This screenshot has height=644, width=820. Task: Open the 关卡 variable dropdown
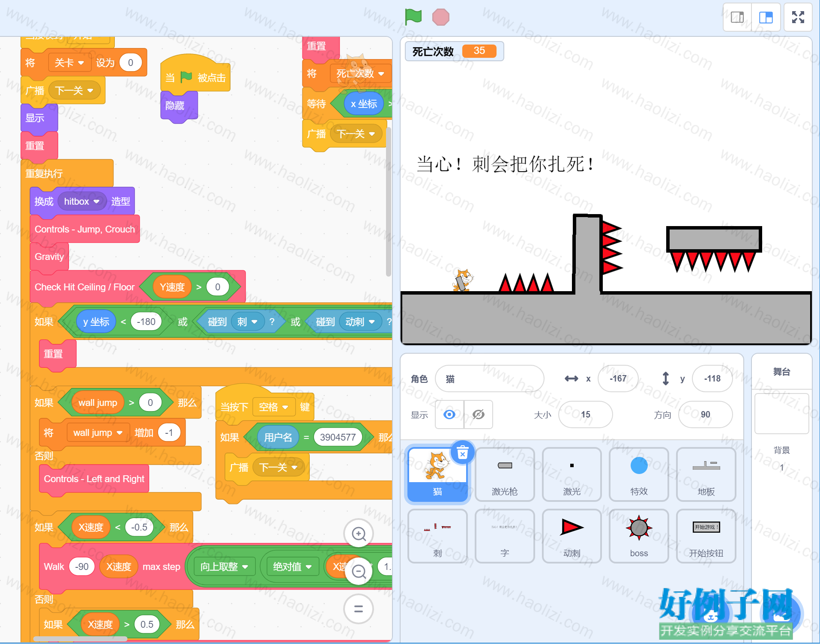click(69, 63)
